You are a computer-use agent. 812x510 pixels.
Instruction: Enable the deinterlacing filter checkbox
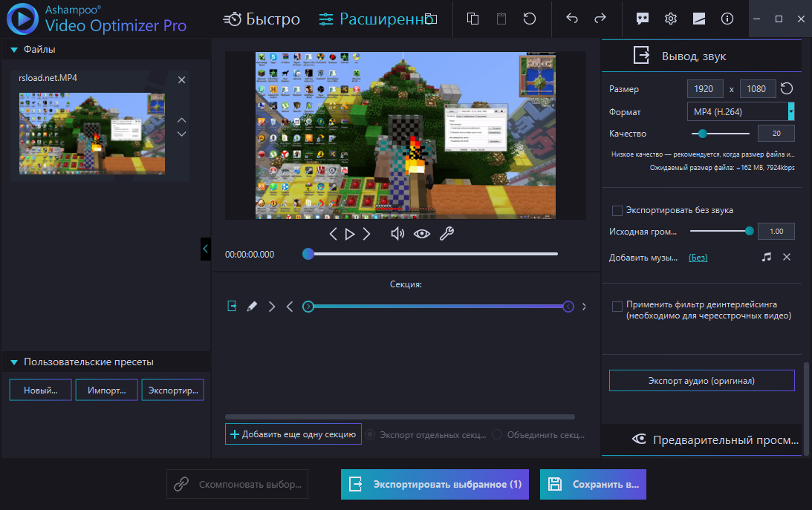coord(617,306)
